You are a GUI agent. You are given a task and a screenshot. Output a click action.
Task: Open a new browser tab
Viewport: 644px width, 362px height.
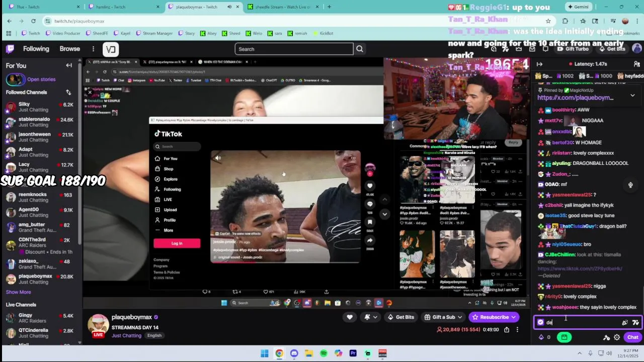click(x=329, y=7)
